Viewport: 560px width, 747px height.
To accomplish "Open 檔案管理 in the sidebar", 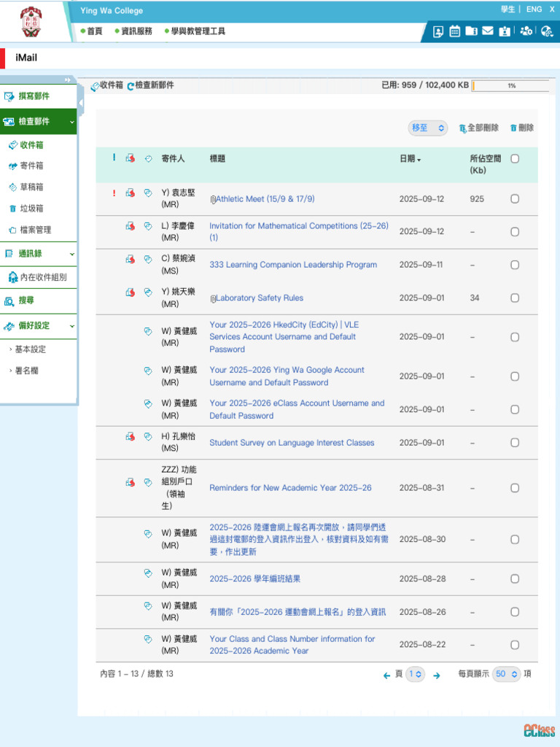I will 35,230.
